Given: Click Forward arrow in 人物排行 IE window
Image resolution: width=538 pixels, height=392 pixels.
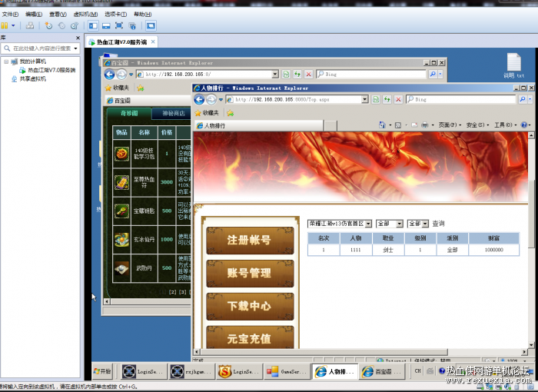Looking at the screenshot, I should (211, 100).
